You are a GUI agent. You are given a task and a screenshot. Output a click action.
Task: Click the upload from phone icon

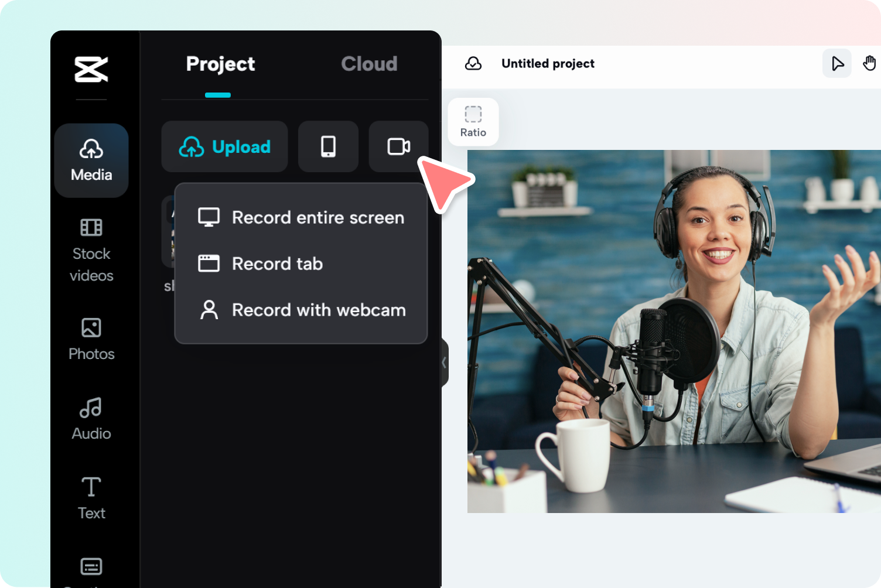click(328, 146)
